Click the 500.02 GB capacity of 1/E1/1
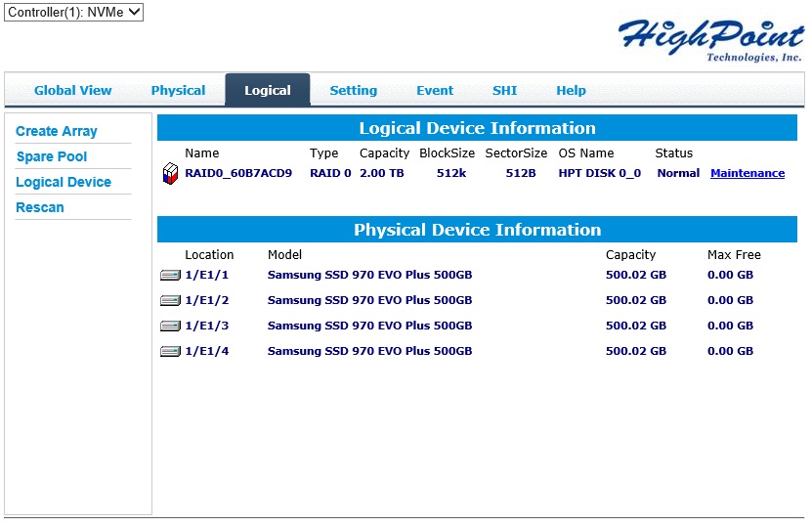Screen dimensions: 812x523 click(x=636, y=275)
